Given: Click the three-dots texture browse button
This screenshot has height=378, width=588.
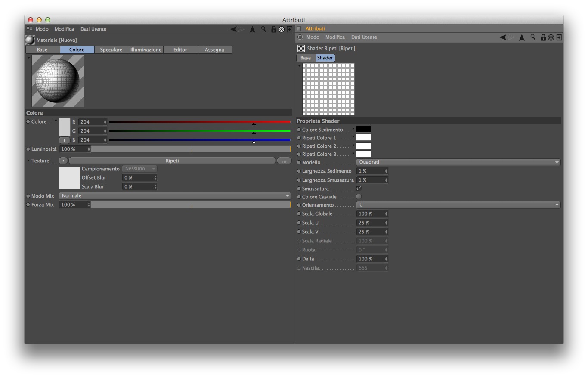Looking at the screenshot, I should click(284, 161).
